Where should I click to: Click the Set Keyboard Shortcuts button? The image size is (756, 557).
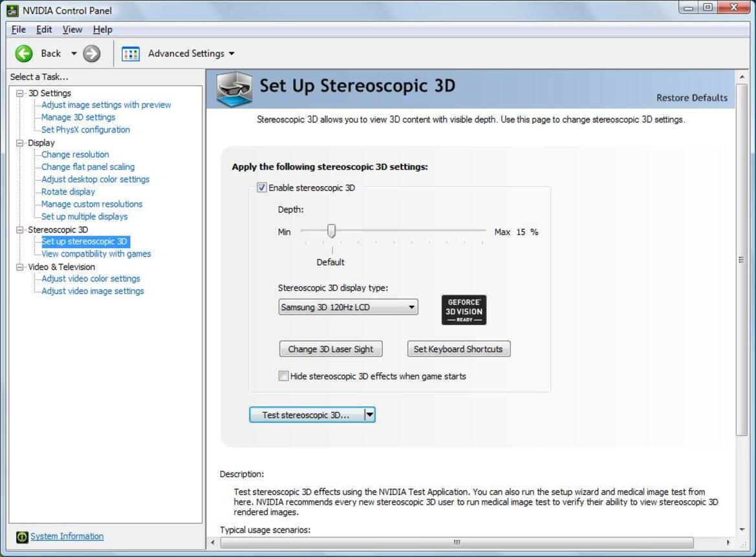pos(459,349)
